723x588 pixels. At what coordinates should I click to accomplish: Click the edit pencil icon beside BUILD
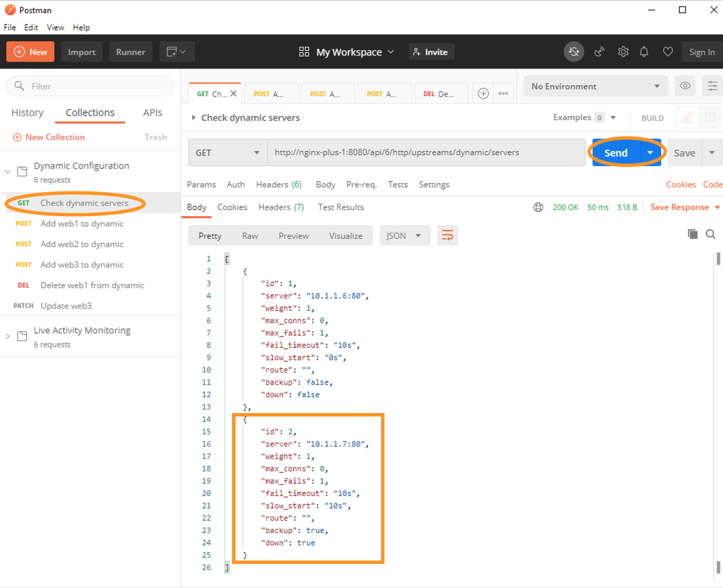click(x=687, y=117)
